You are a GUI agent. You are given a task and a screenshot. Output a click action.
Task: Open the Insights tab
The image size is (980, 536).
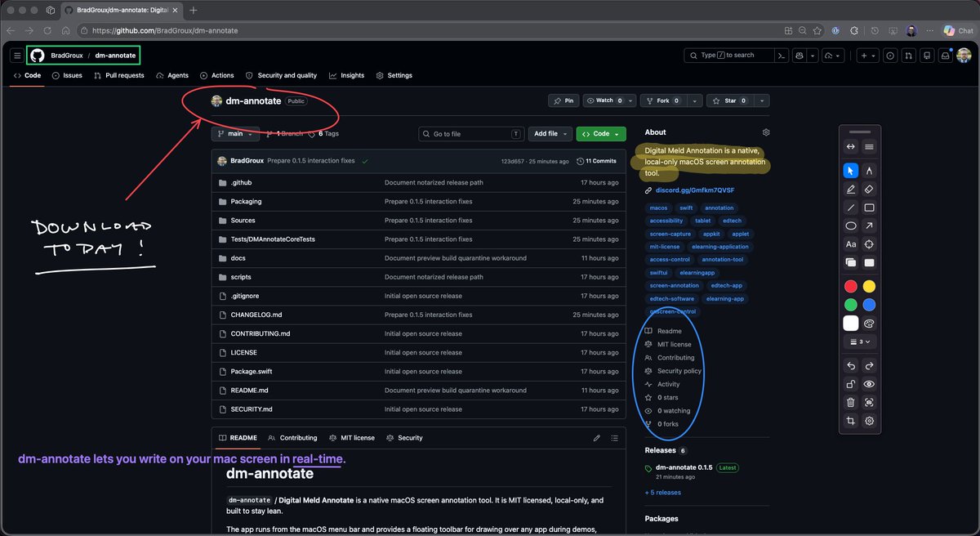click(347, 75)
